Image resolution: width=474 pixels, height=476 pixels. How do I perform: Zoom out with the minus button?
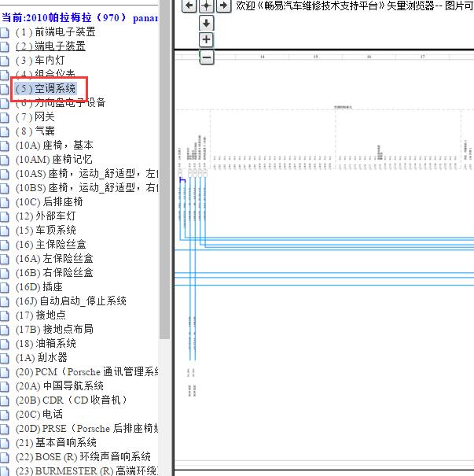pyautogui.click(x=207, y=57)
